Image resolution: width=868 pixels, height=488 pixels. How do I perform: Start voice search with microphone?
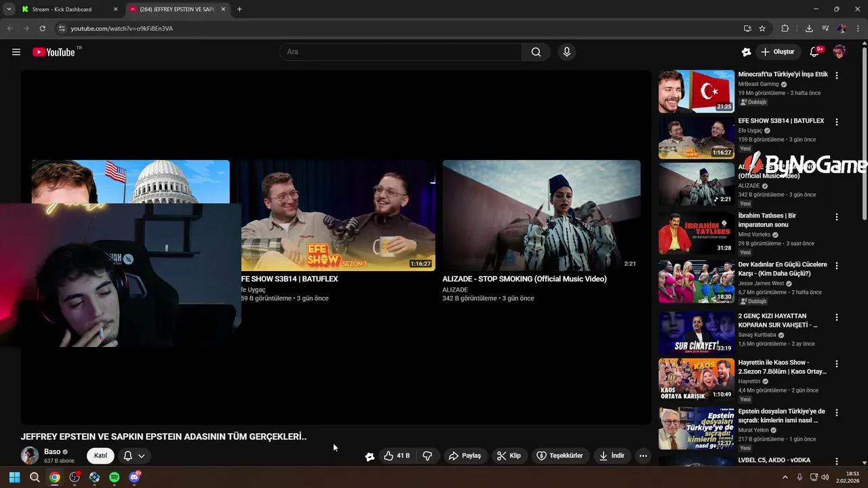click(x=567, y=52)
